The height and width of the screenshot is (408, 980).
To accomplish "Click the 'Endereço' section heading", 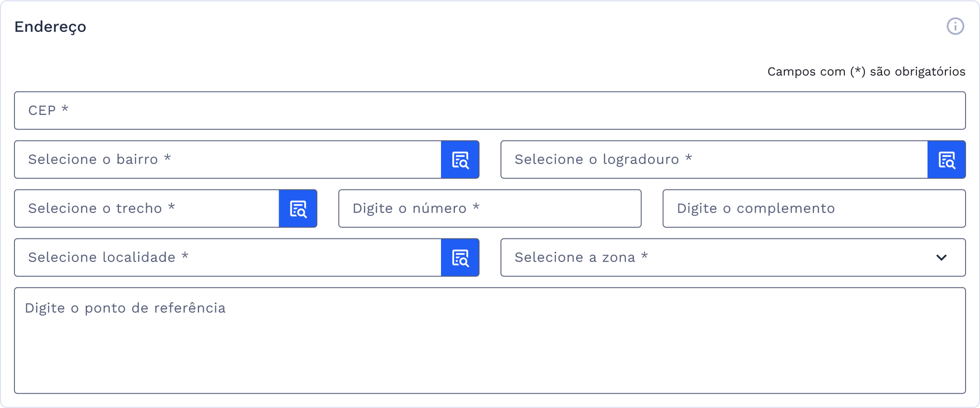I will tap(50, 27).
